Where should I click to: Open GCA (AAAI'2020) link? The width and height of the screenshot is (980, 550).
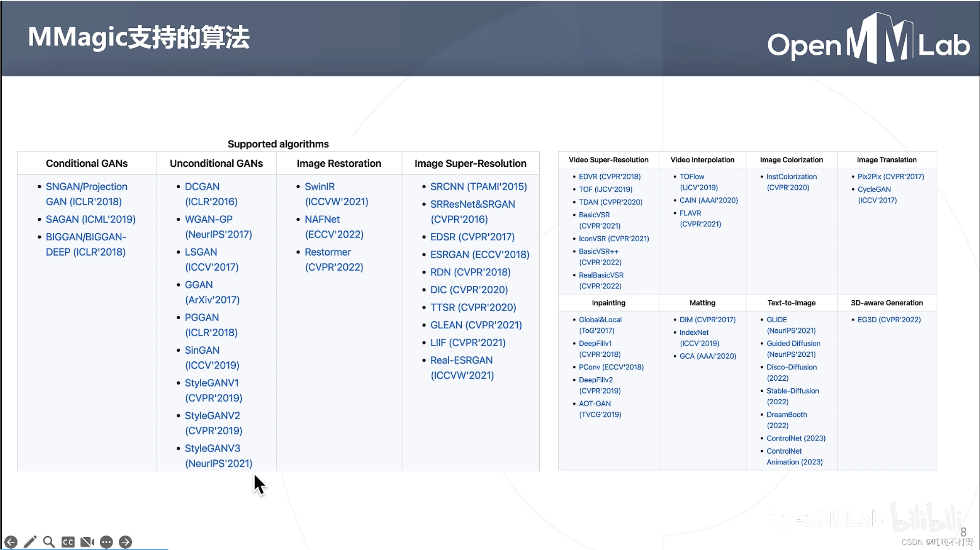(x=708, y=356)
